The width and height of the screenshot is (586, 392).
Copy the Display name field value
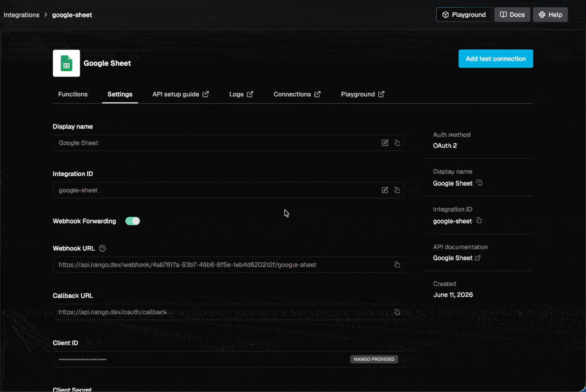pyautogui.click(x=397, y=143)
